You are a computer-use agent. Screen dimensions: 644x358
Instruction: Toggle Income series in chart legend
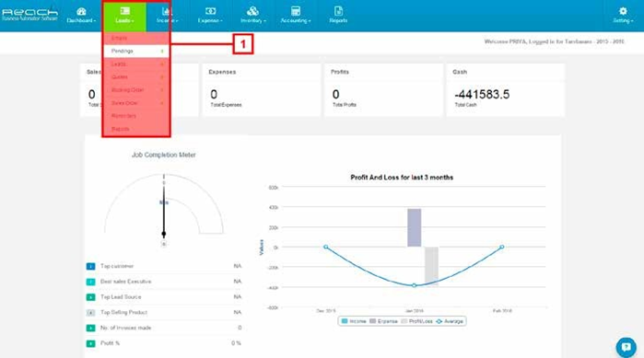coord(354,321)
